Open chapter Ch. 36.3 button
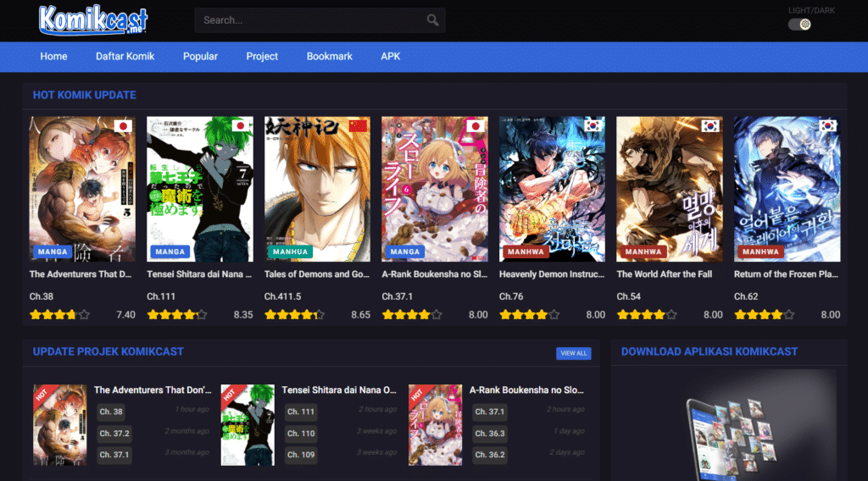Image resolution: width=868 pixels, height=481 pixels. [490, 434]
